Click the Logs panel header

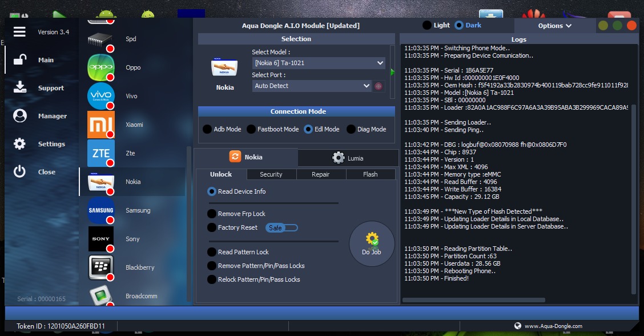(519, 39)
